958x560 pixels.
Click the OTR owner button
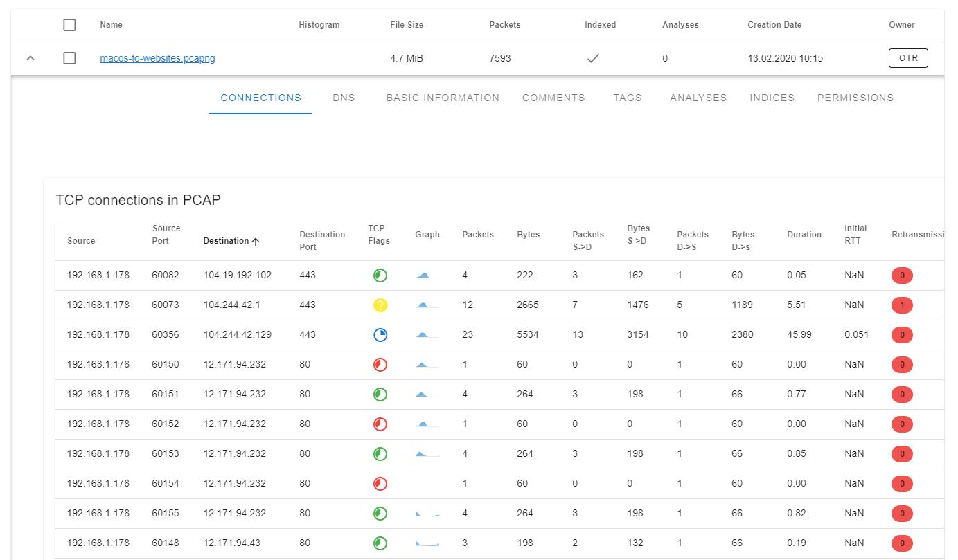click(x=908, y=58)
